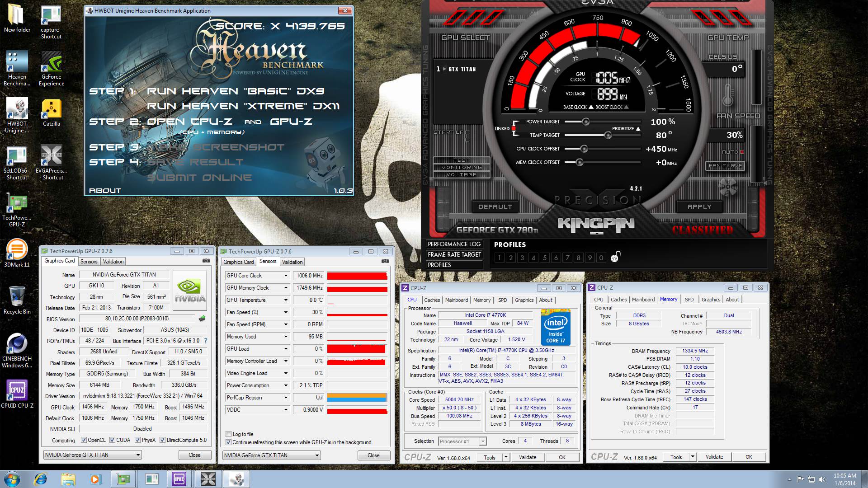
Task: Click the Close button in GPU-Z Graphics Card window
Action: 194,455
